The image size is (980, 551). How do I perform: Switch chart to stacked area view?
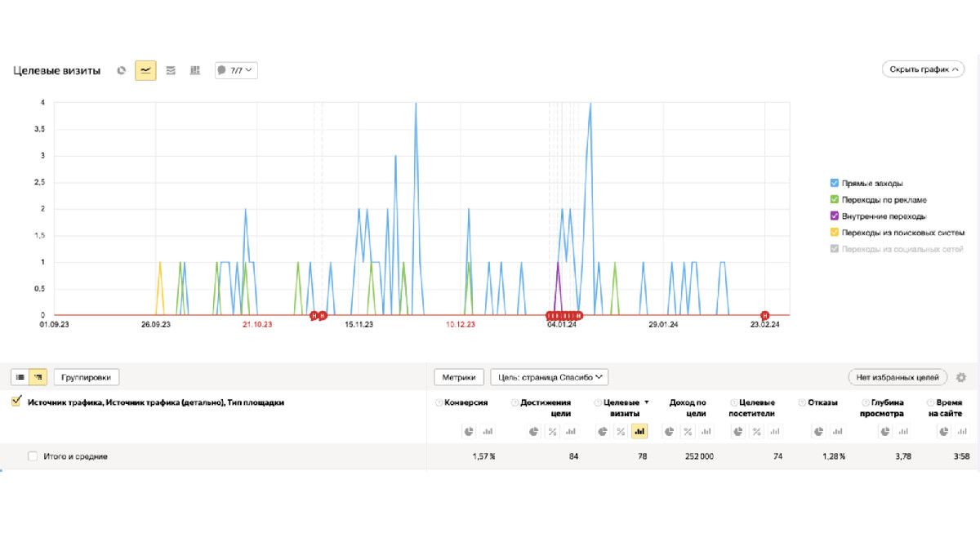[171, 70]
